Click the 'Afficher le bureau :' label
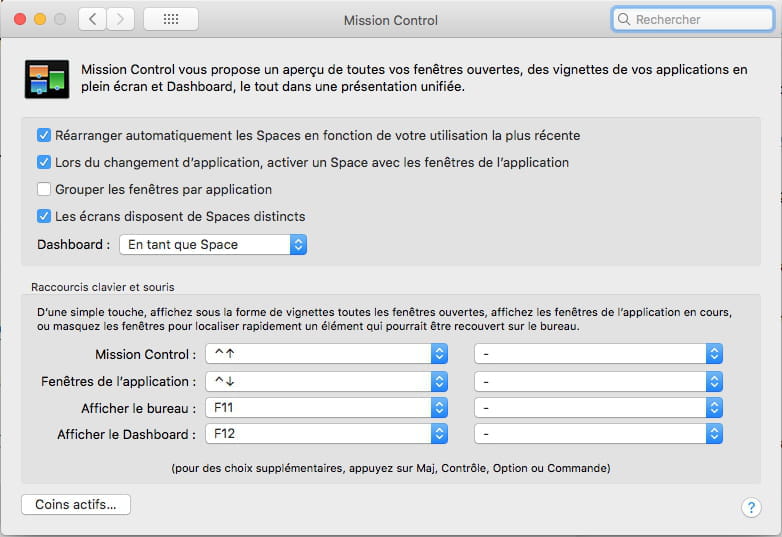 pos(139,408)
